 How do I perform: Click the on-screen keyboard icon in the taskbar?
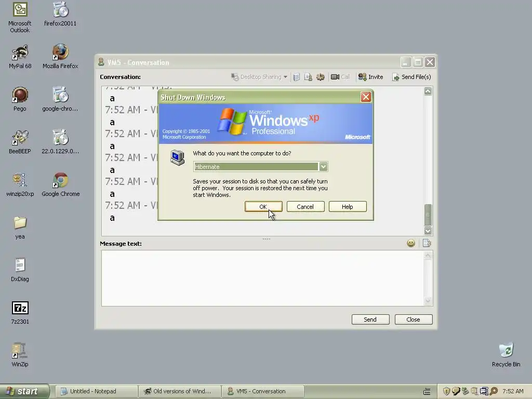(427, 392)
